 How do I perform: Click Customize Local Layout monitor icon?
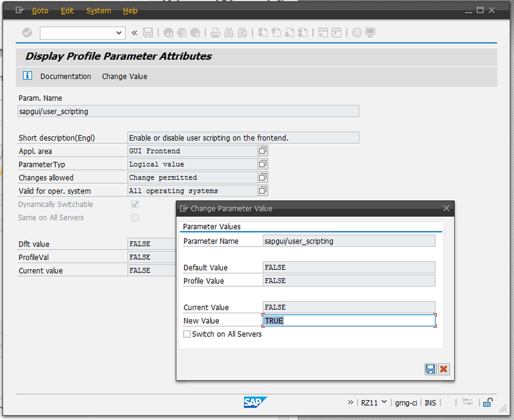[371, 33]
